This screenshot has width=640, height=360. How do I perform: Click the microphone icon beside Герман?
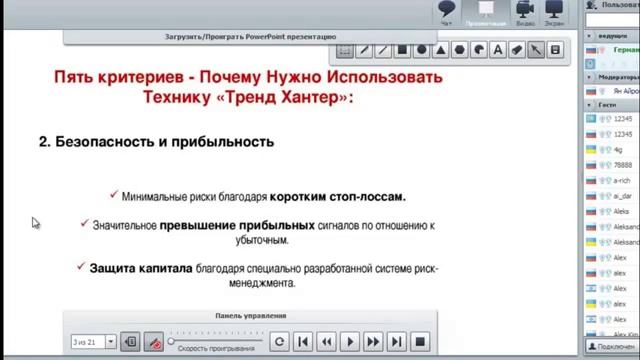click(x=602, y=50)
